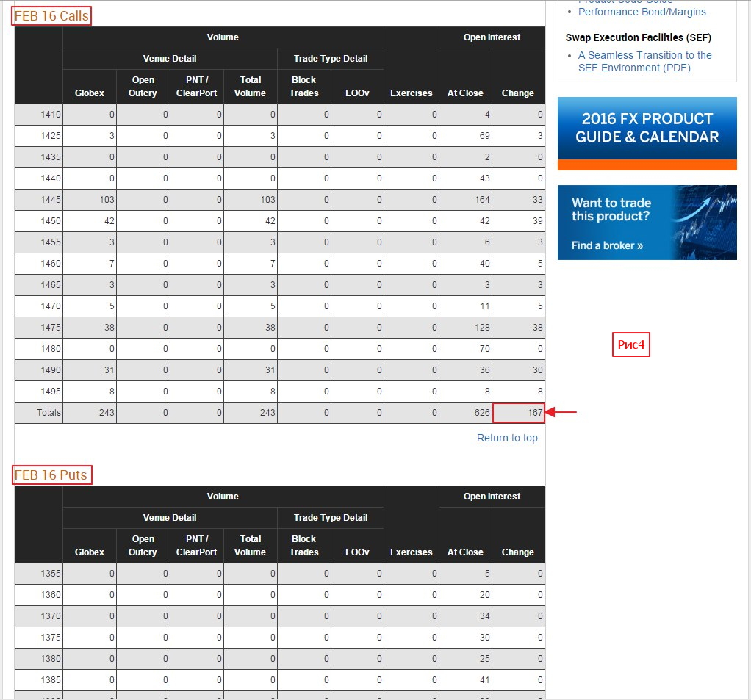Select strike 1360 in the Puts table

click(x=51, y=595)
